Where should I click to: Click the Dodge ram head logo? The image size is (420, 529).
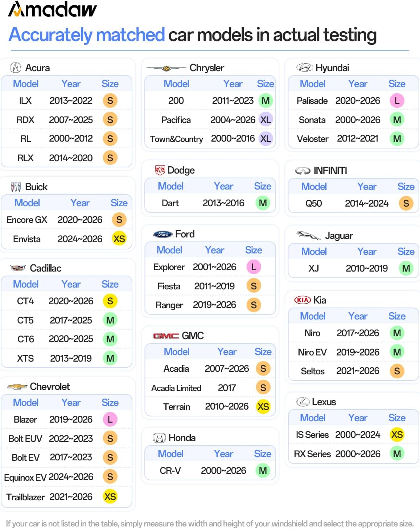coord(160,170)
